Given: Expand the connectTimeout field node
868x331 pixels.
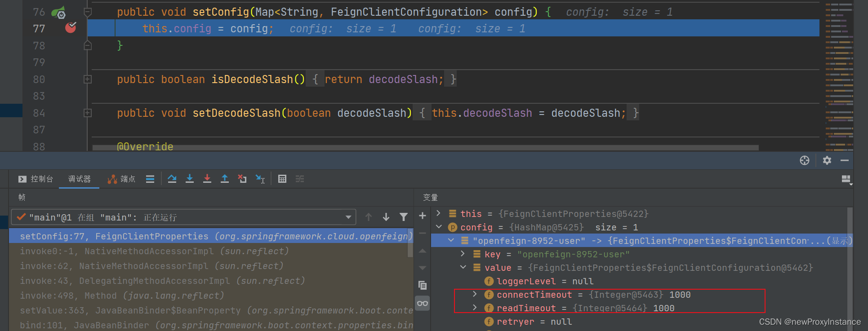Looking at the screenshot, I should click(x=475, y=294).
